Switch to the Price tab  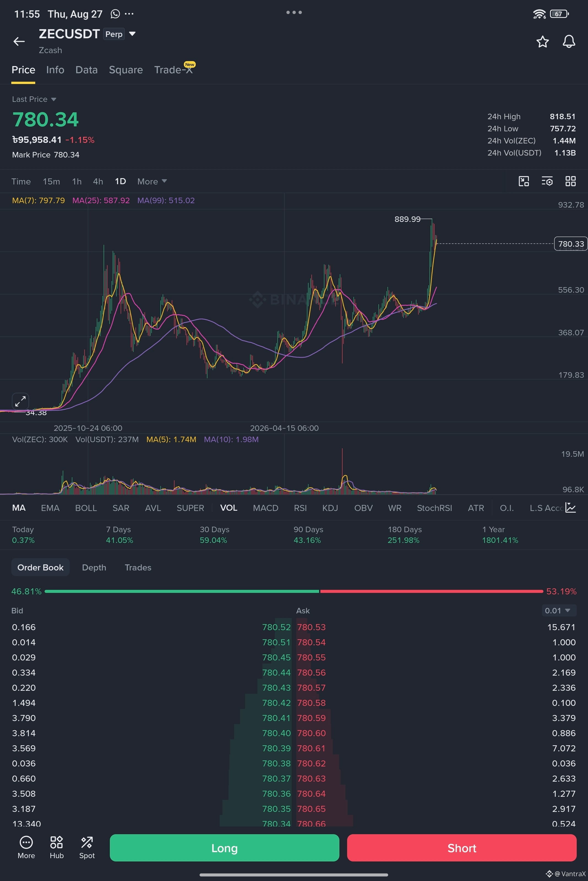click(x=23, y=70)
